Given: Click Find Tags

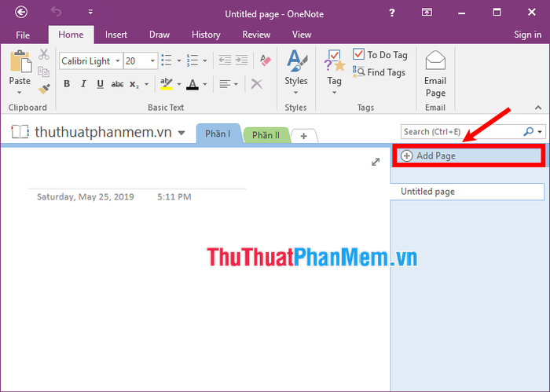Looking at the screenshot, I should (379, 72).
